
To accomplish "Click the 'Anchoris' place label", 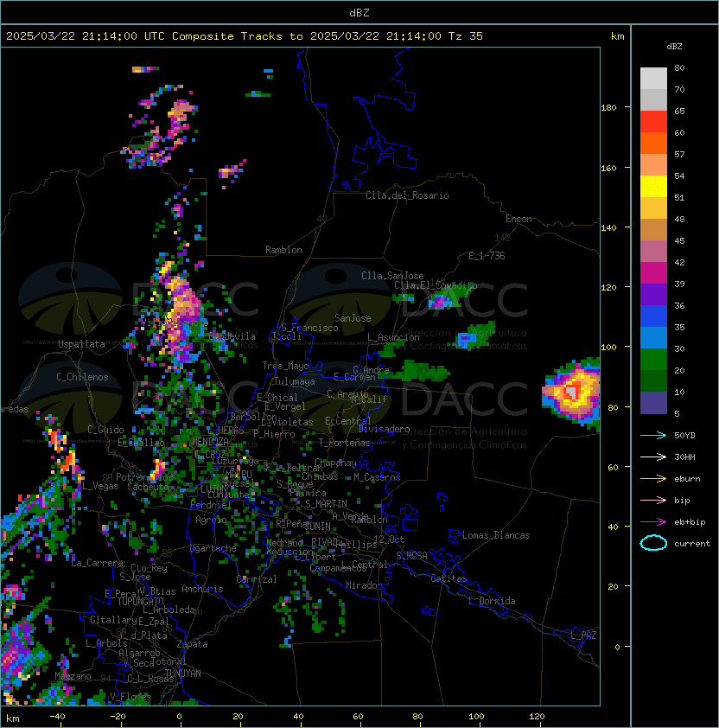I will (x=202, y=589).
